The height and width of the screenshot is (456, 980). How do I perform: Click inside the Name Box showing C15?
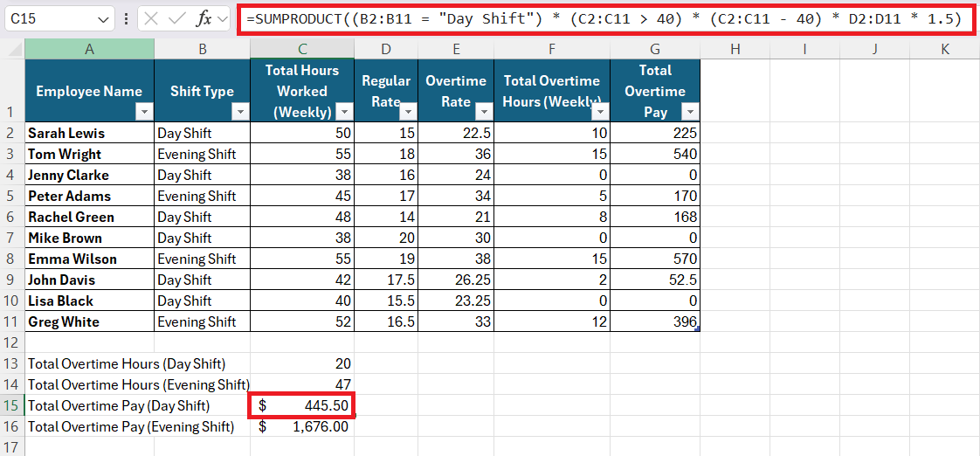(50, 18)
